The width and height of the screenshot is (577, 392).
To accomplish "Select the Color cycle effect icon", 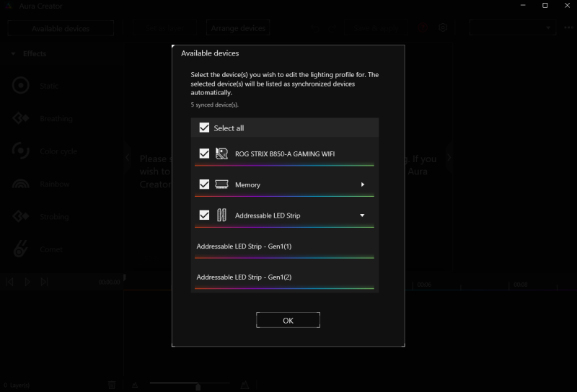I will click(21, 151).
